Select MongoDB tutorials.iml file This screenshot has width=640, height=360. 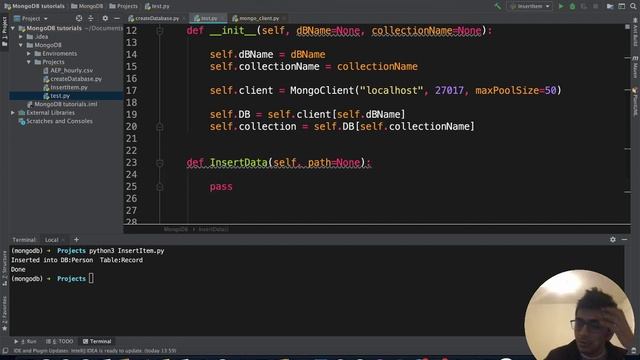point(62,104)
